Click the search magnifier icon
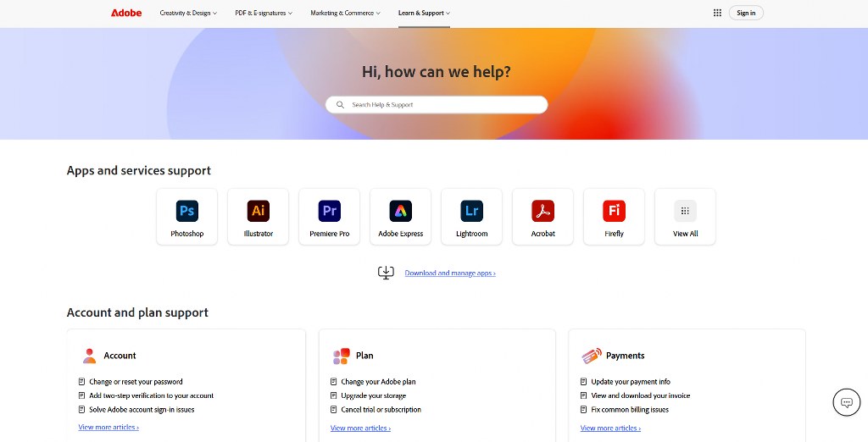Viewport: 868px width, 442px height. [x=341, y=104]
